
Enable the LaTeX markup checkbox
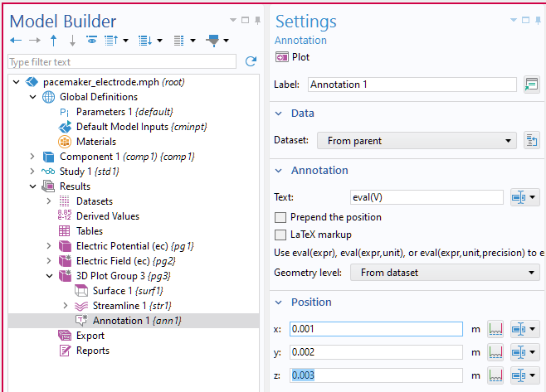point(280,235)
